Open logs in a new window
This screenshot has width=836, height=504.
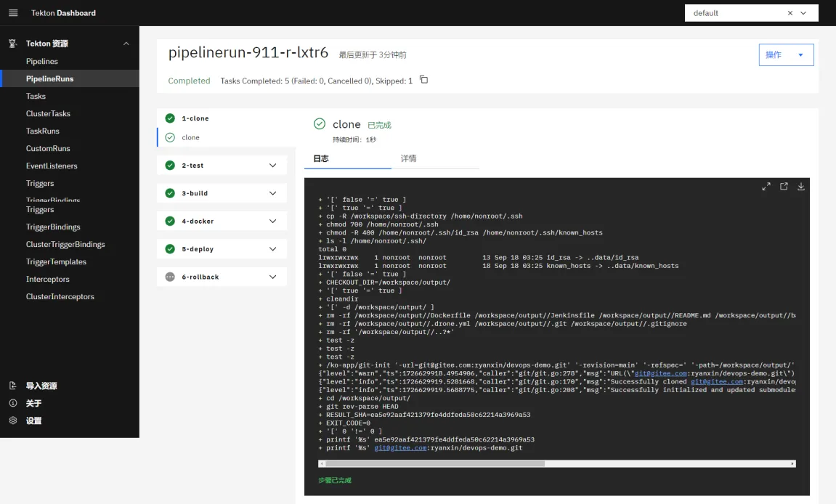(784, 186)
